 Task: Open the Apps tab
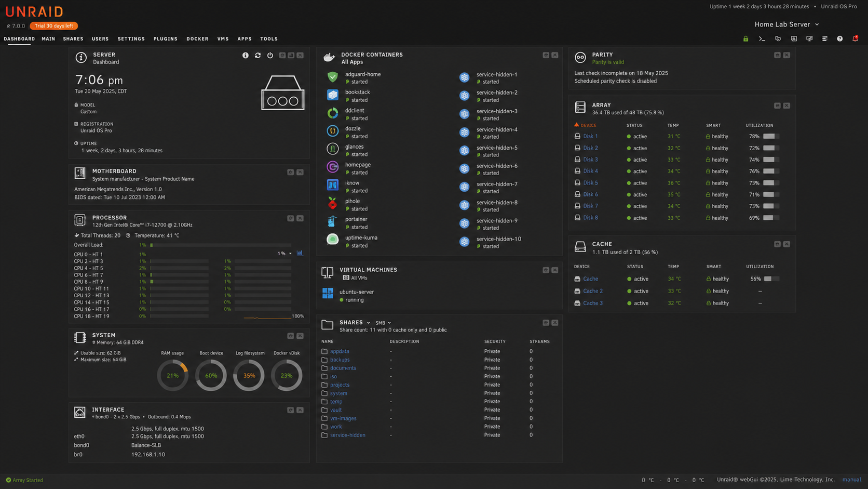tap(245, 39)
